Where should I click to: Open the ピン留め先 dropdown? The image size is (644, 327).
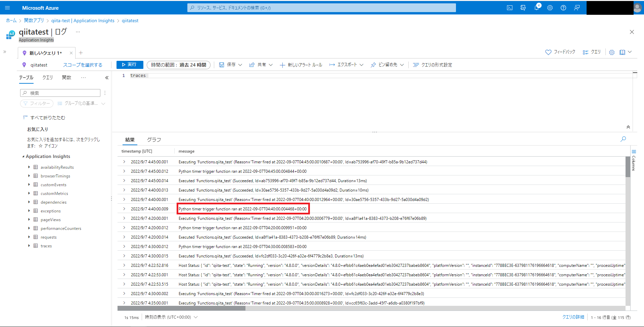click(387, 65)
